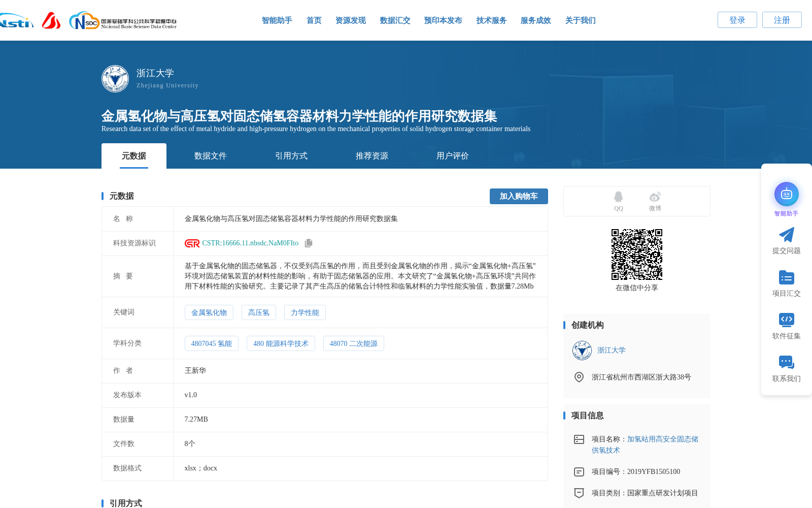Click the 登录 button
812x508 pixels.
point(737,20)
